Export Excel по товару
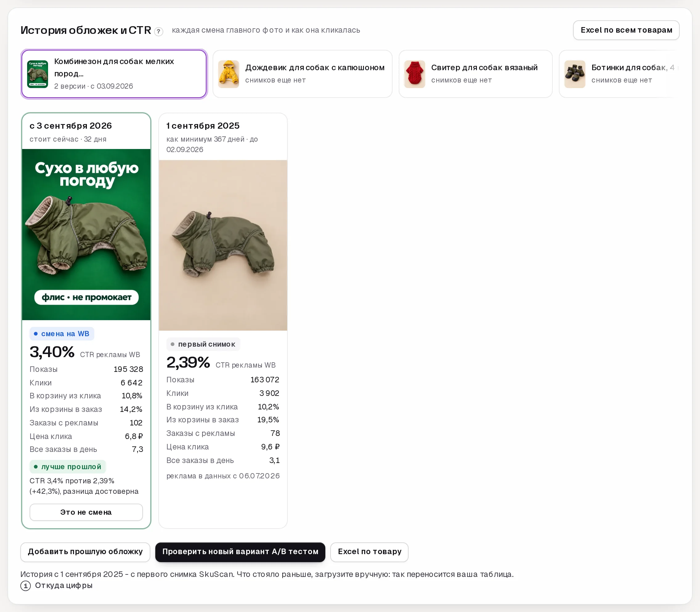Viewport: 700px width, 612px height. (x=369, y=552)
